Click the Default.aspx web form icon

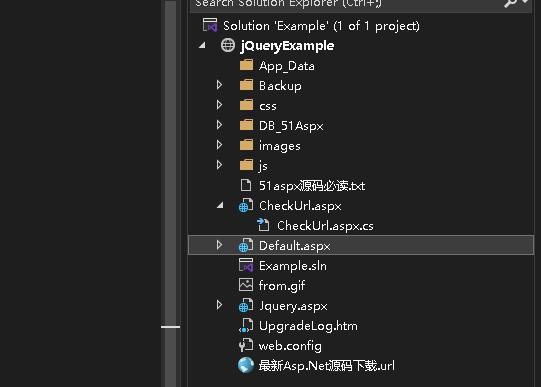(x=246, y=245)
